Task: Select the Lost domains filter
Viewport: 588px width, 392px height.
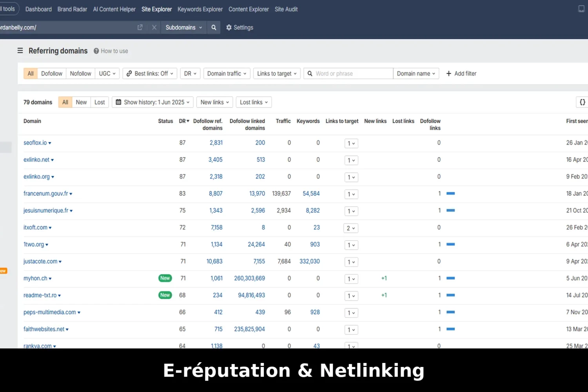Action: [100, 102]
